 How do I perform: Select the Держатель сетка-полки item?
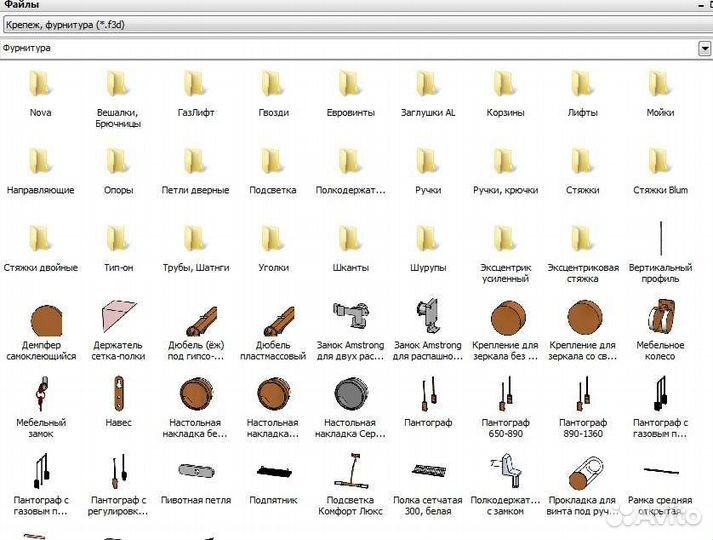coord(118,318)
